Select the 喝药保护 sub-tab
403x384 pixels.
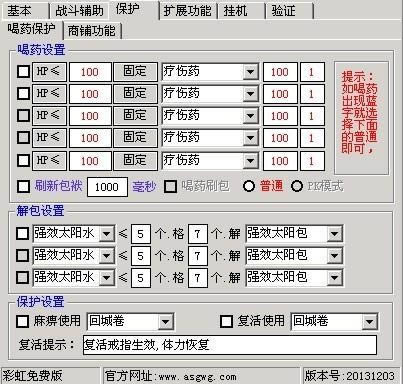pos(32,29)
